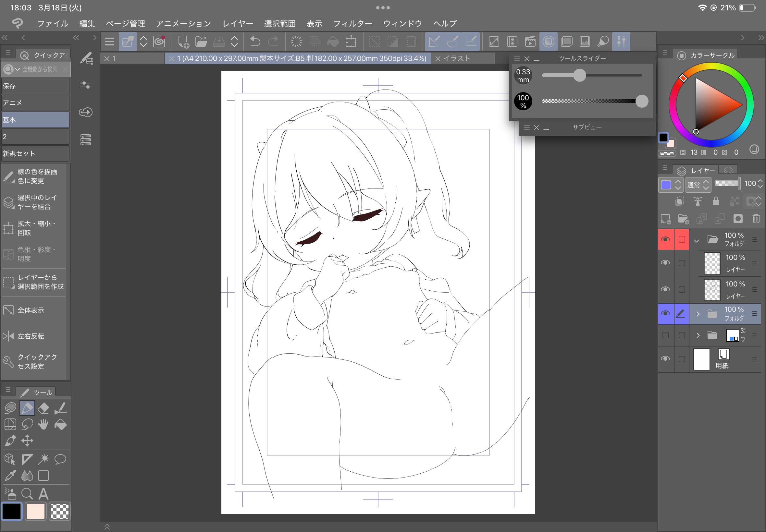Show the hidden folder layer above 用紙
Viewport: 766px width, 532px height.
(x=665, y=335)
